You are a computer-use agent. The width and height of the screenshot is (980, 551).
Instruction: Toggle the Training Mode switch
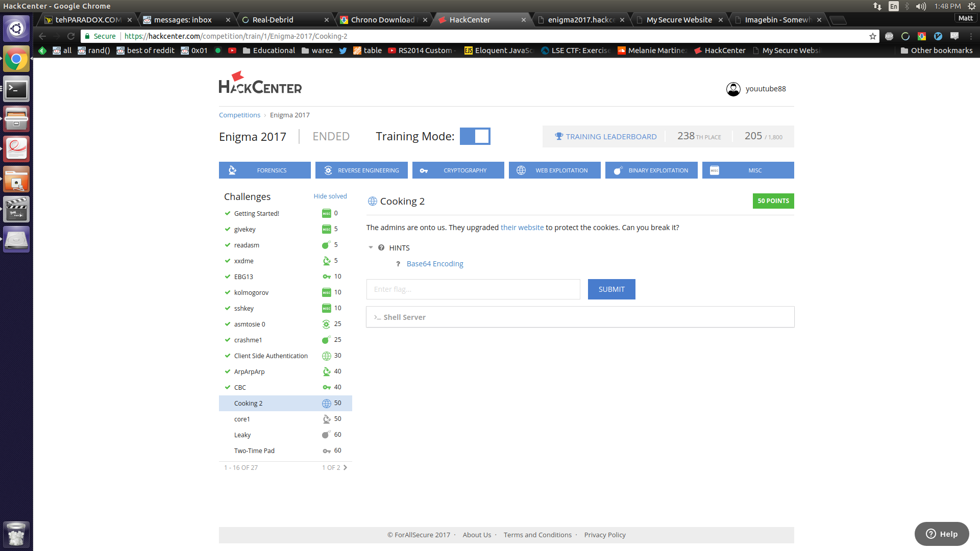475,136
